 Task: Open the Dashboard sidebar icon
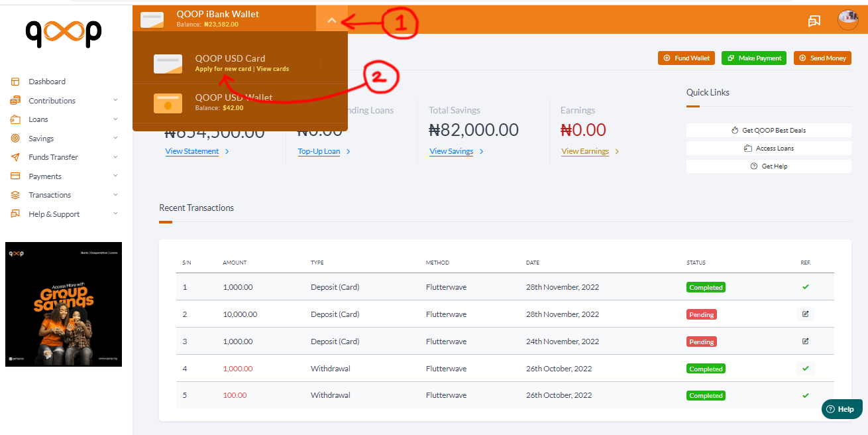tap(15, 82)
